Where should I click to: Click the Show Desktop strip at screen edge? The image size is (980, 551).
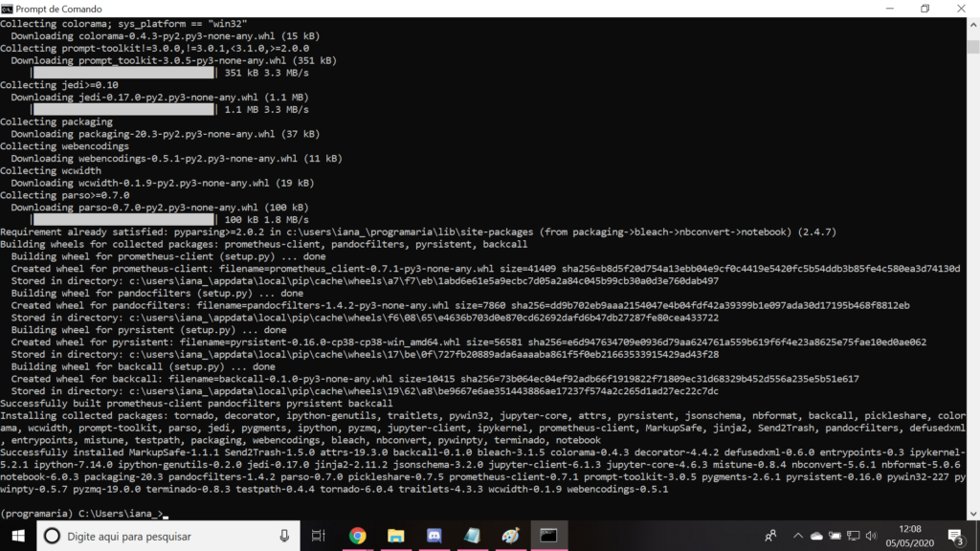point(977,536)
